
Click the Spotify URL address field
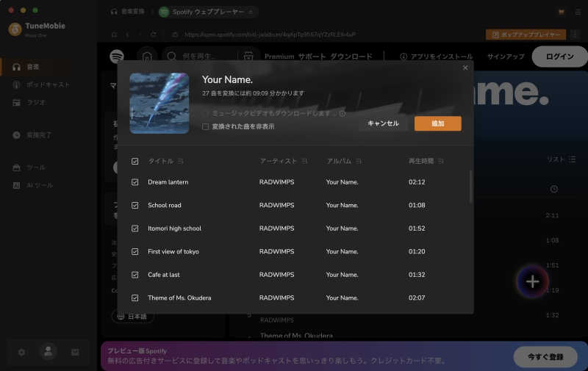(270, 35)
